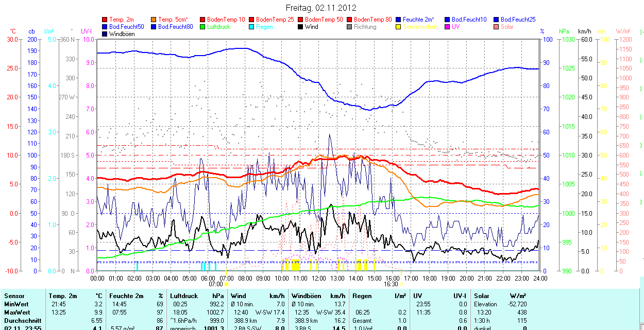Click the 'km/h' axis unit label on right
Viewport: 644px width, 330px height.
584,32
